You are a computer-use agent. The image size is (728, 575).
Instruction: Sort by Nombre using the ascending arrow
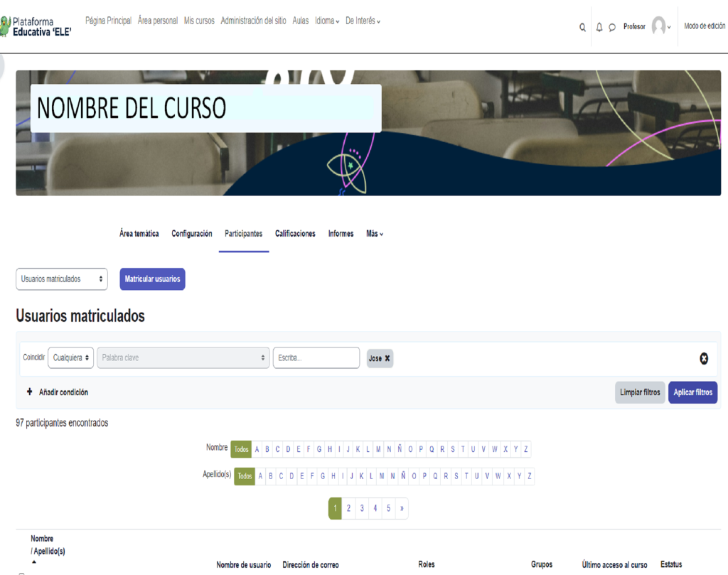tap(34, 562)
